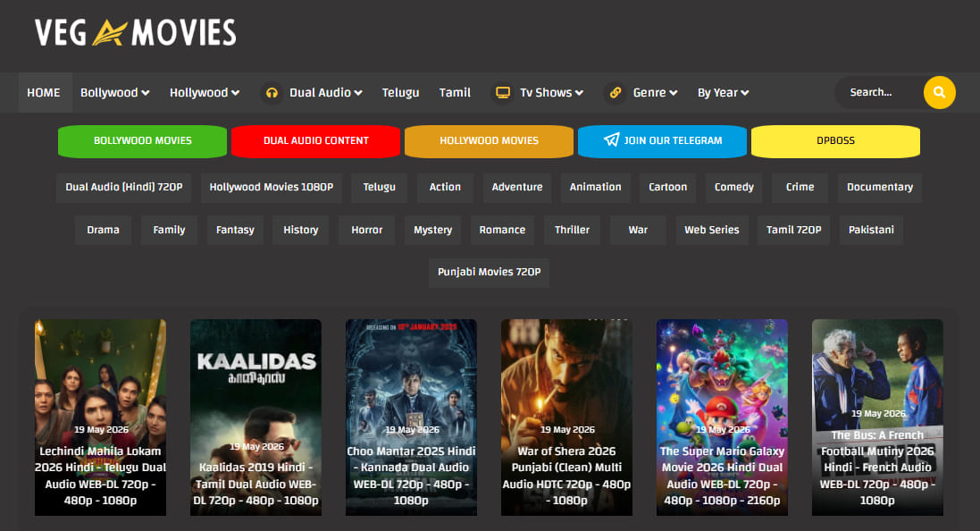The height and width of the screenshot is (531, 980).
Task: Select the Punjabi Movies 720P tag
Action: (489, 272)
